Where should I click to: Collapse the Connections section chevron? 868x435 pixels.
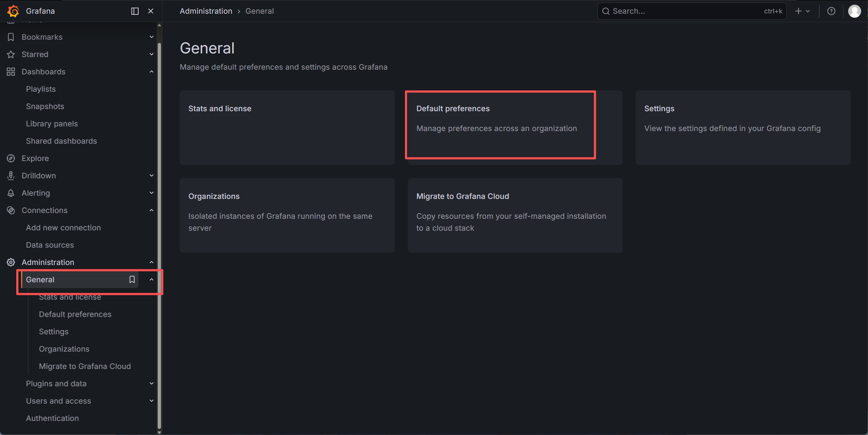tap(152, 210)
